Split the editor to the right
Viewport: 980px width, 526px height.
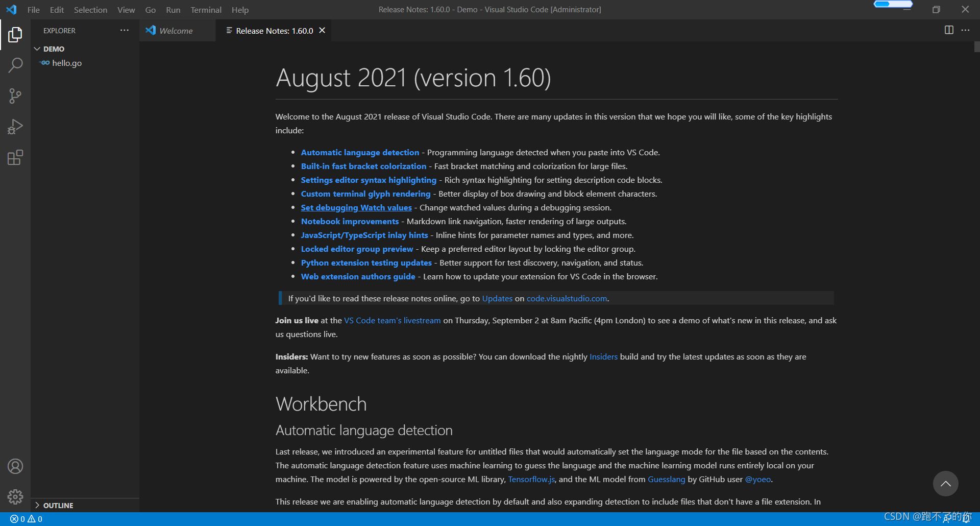pyautogui.click(x=949, y=30)
